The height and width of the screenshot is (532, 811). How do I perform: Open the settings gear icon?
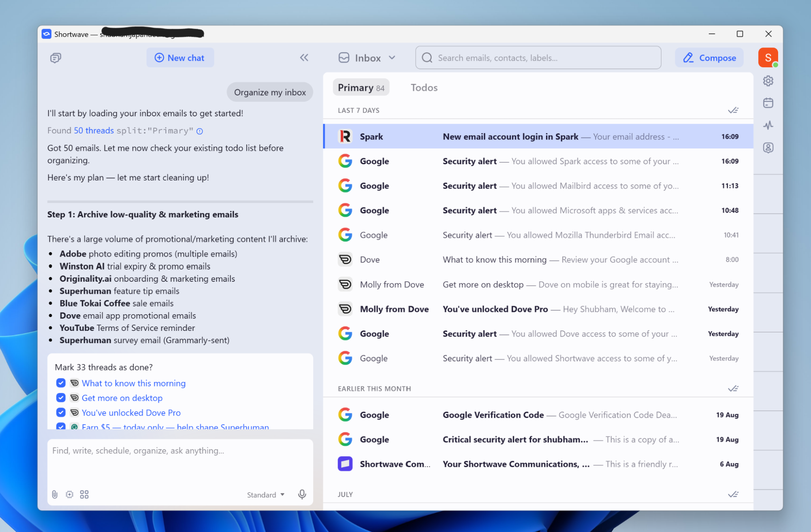tap(768, 81)
